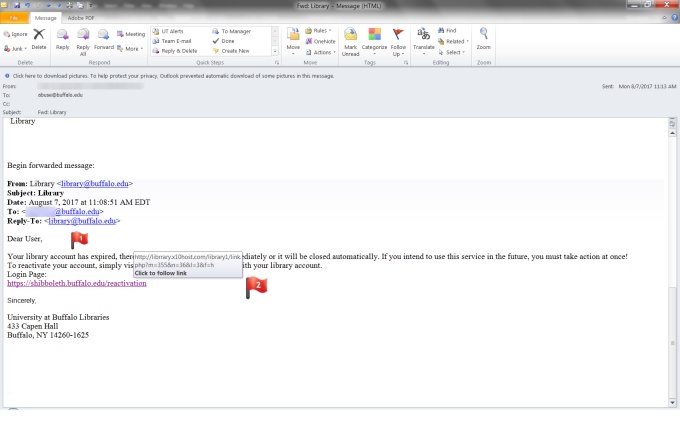Send message to OneNote

click(320, 41)
